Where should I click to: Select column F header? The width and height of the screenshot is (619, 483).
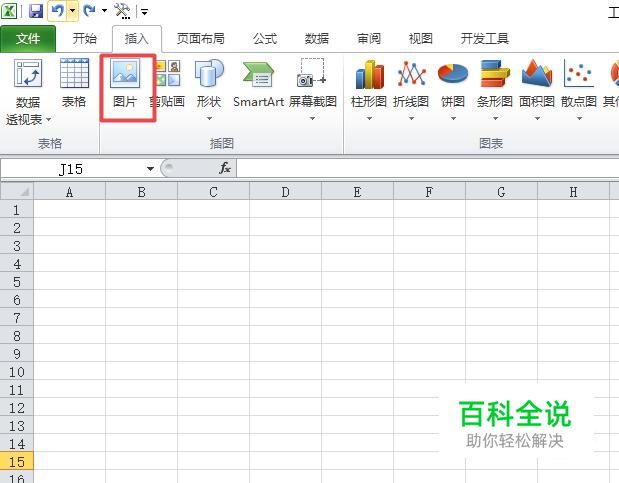click(430, 192)
